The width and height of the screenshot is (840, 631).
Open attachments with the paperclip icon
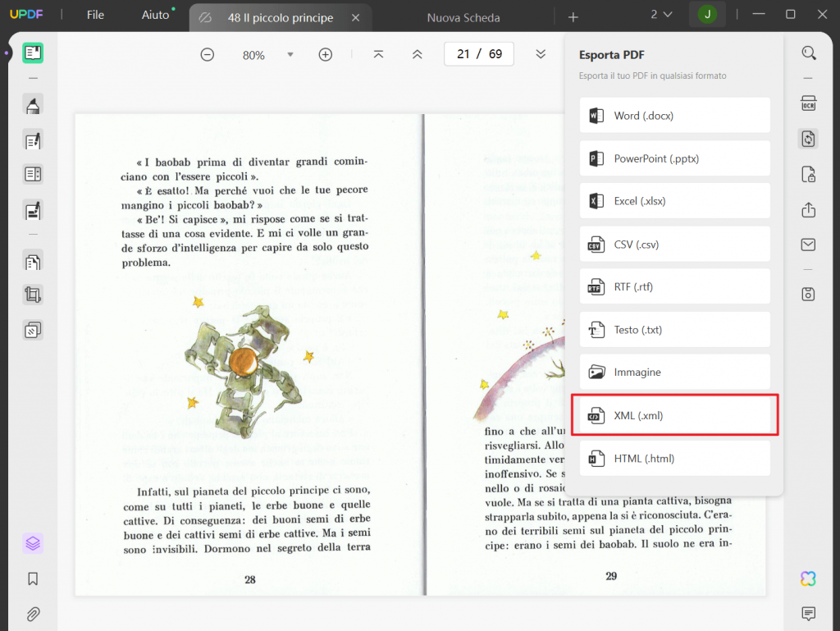tap(33, 614)
